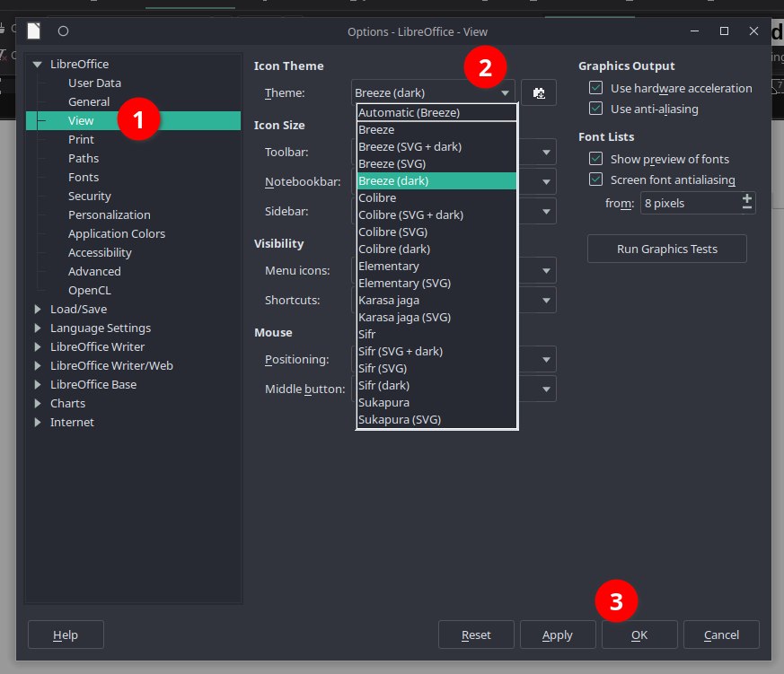This screenshot has height=674, width=784.
Task: Collapse the LibreOffice tree node
Action: 37,64
